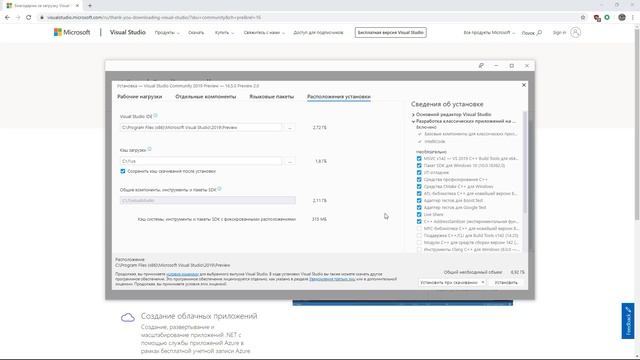640x360 pixels.
Task: Switch to Отдельные компоненты tab
Action: click(x=206, y=97)
